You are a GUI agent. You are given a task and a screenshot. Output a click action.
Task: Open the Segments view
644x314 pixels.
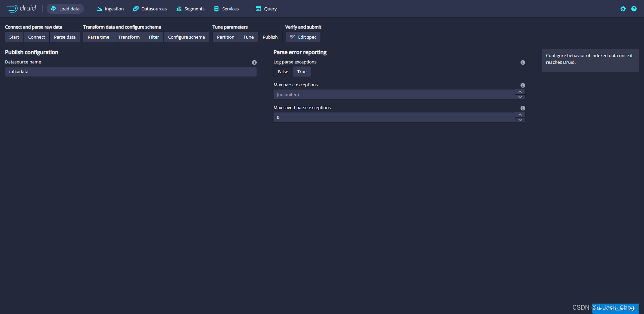coord(191,9)
